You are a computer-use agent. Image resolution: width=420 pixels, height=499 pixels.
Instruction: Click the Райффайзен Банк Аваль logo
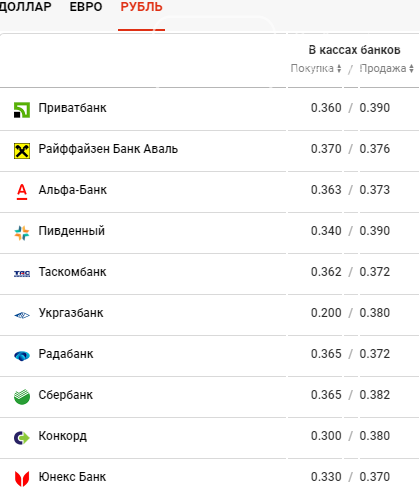coord(22,151)
